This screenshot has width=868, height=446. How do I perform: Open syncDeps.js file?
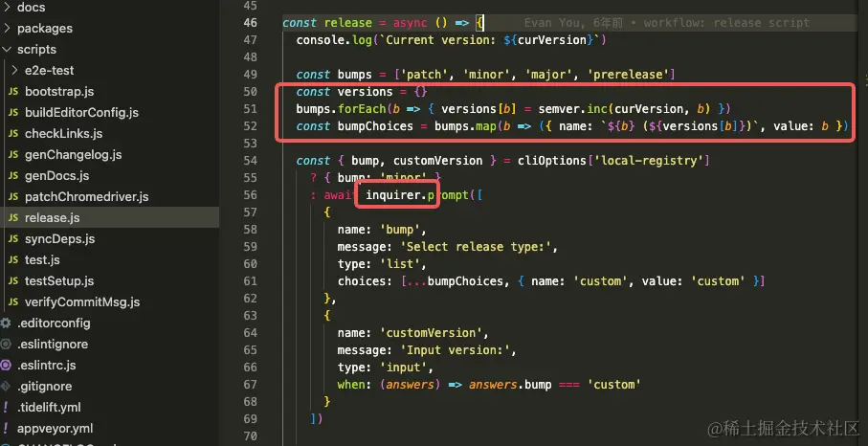pyautogui.click(x=59, y=238)
